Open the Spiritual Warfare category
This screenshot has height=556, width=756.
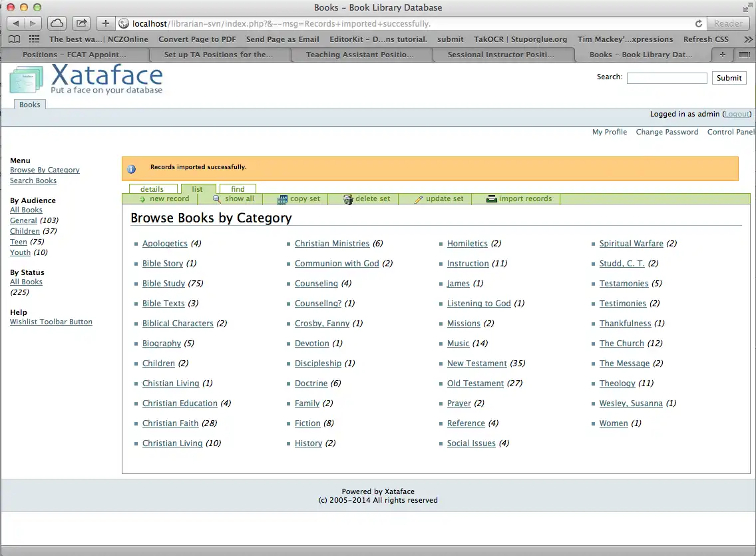pyautogui.click(x=631, y=244)
